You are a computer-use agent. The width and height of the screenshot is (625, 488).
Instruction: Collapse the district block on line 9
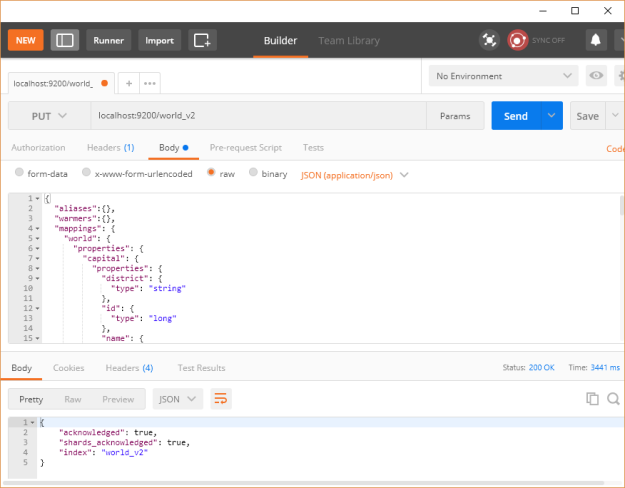[37, 278]
